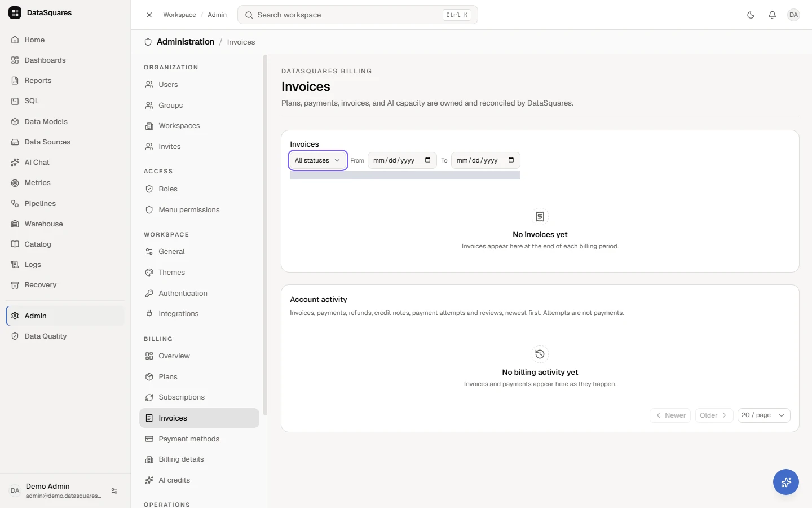Open the From date calendar picker icon

click(427, 160)
